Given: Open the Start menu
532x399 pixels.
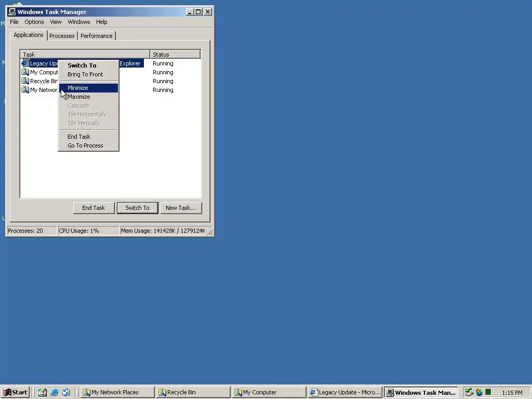Looking at the screenshot, I should click(15, 392).
